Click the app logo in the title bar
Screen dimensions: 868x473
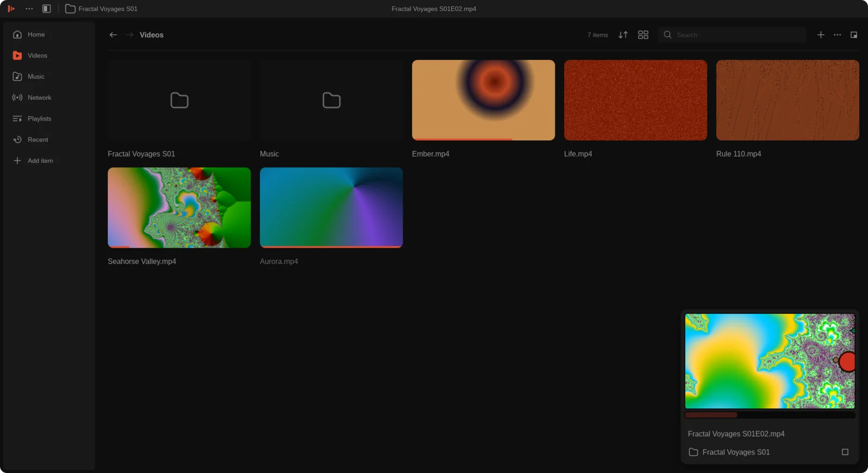click(x=11, y=9)
